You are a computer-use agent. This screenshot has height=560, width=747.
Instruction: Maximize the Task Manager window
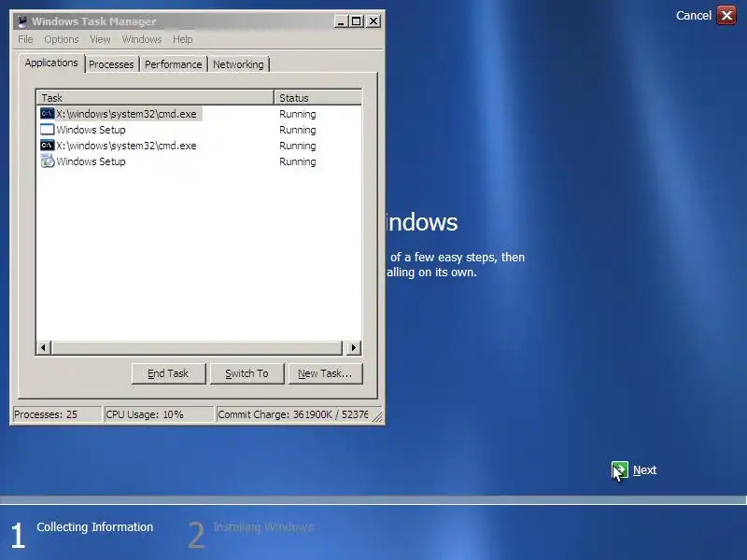(356, 21)
